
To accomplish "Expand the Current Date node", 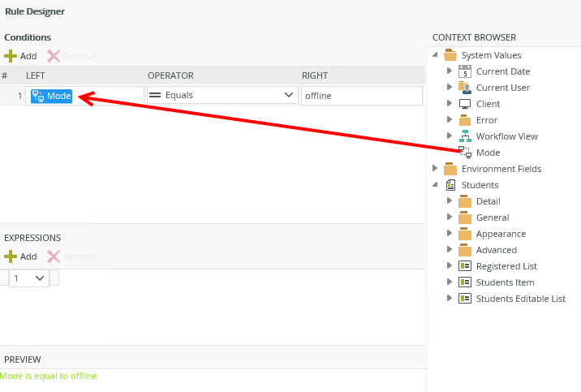I will point(449,71).
